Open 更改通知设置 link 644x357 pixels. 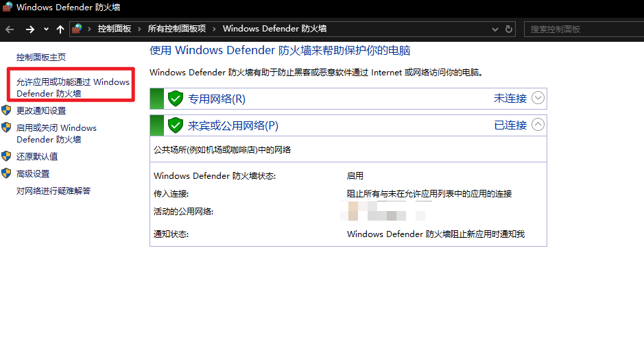[40, 110]
